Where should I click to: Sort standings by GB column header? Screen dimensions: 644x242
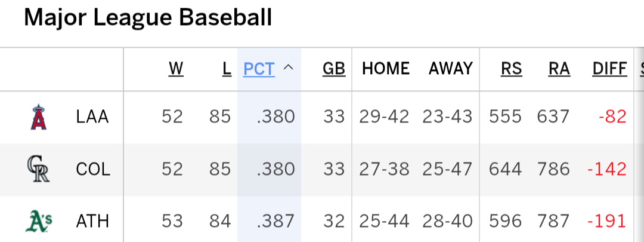334,69
